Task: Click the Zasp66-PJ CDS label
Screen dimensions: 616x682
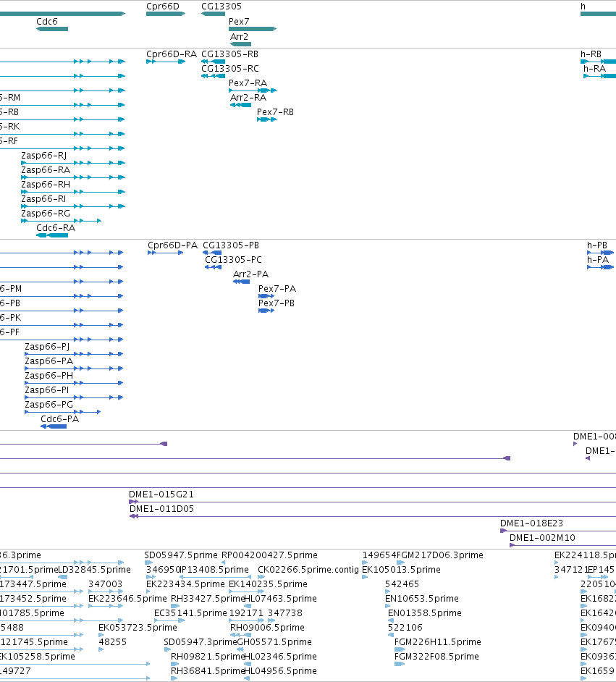Action: 47,347
